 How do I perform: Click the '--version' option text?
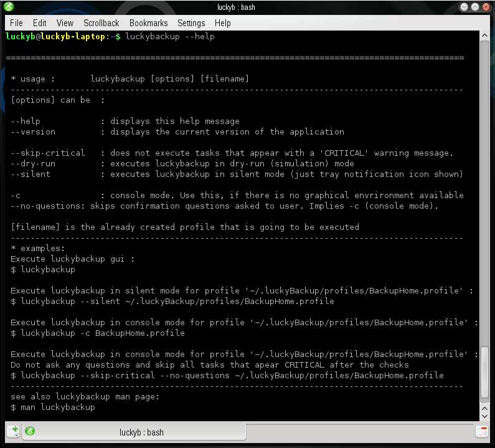click(x=33, y=131)
